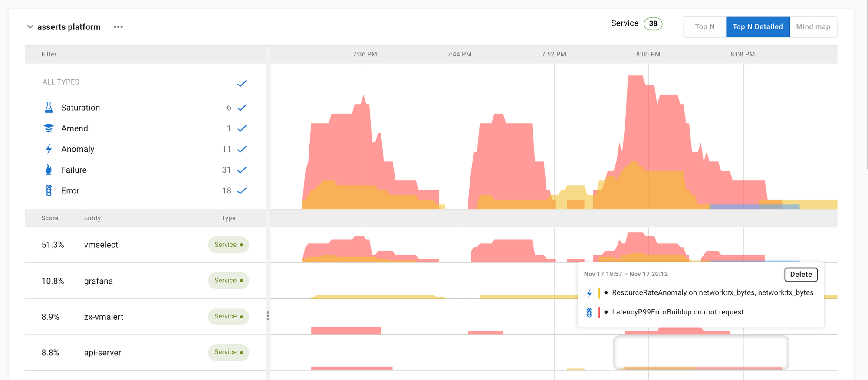Image resolution: width=868 pixels, height=380 pixels.
Task: Click the vmselect Service type badge
Action: (228, 245)
